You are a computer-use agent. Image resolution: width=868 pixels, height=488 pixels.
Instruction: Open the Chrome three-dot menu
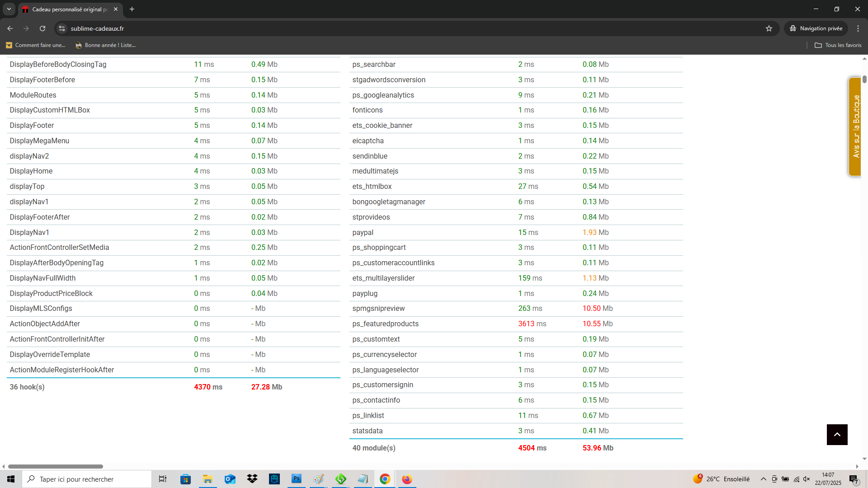858,28
